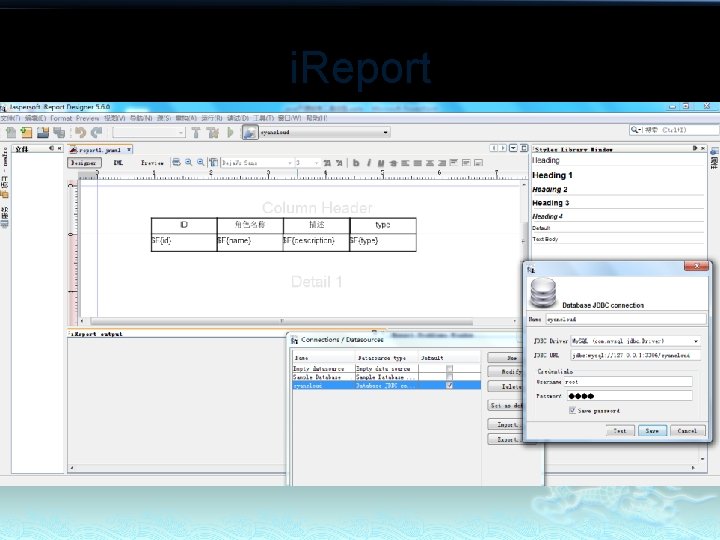The image size is (720, 540).
Task: Click the Save icon in main toolbar
Action: (43, 133)
